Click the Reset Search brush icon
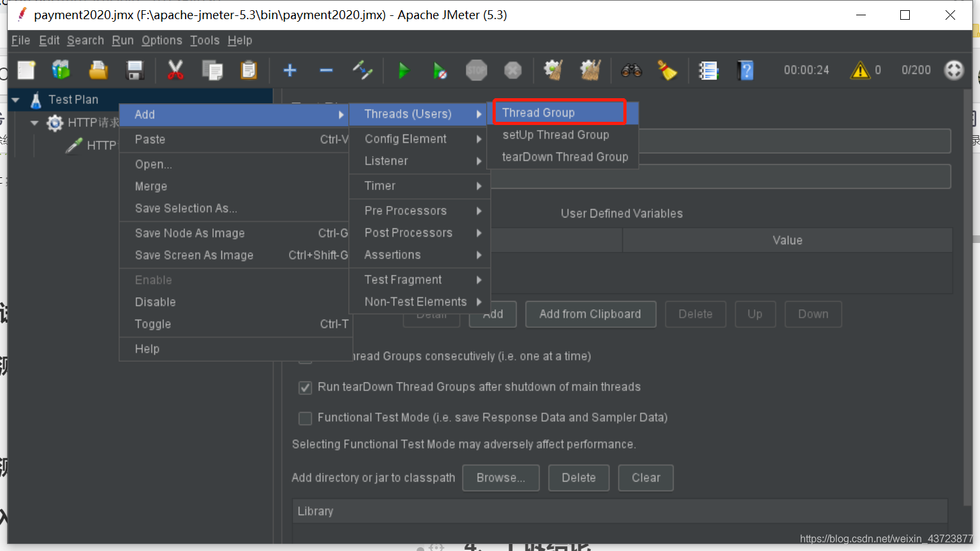 pyautogui.click(x=667, y=70)
